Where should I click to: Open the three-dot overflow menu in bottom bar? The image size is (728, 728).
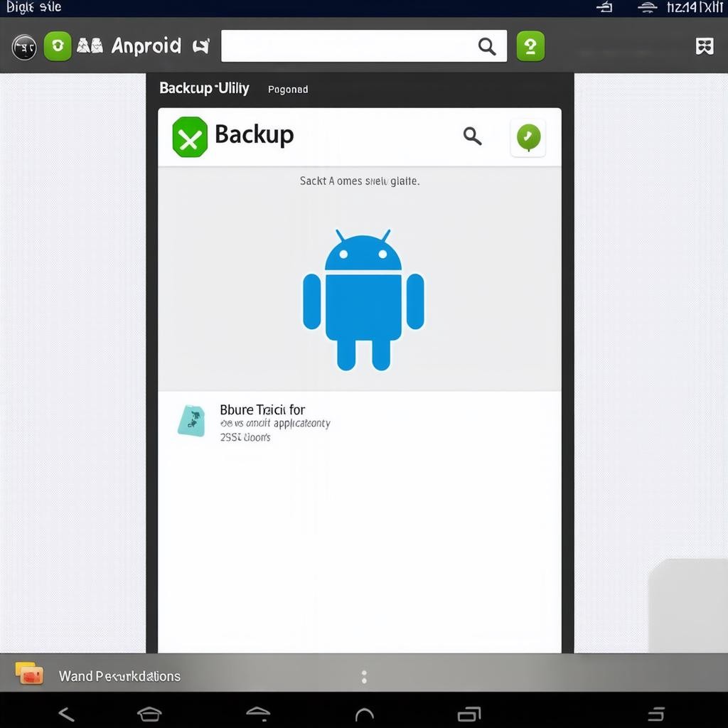tap(364, 677)
